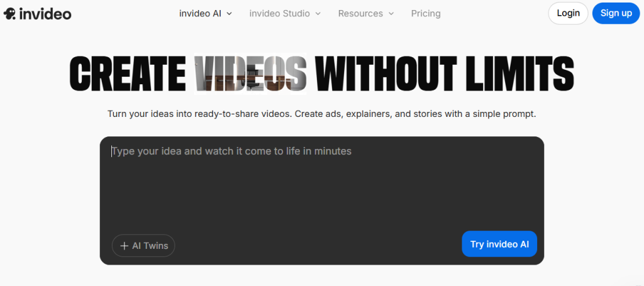
Task: Expand the chevron next to Resources
Action: 391,13
